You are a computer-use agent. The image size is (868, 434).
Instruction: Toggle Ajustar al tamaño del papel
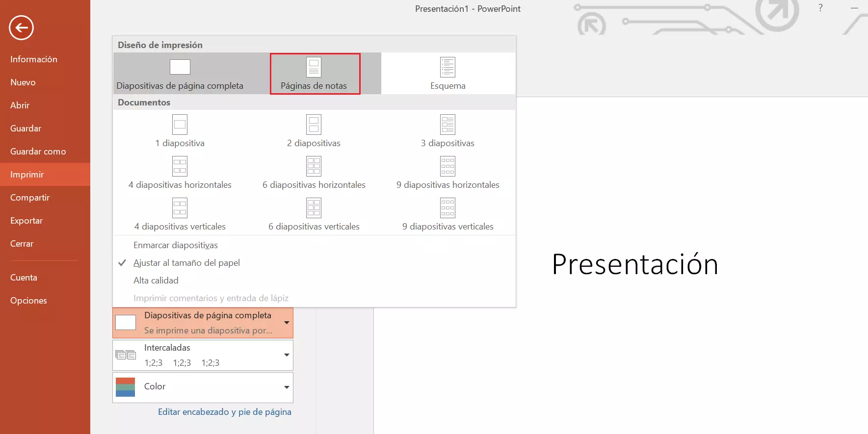(186, 263)
